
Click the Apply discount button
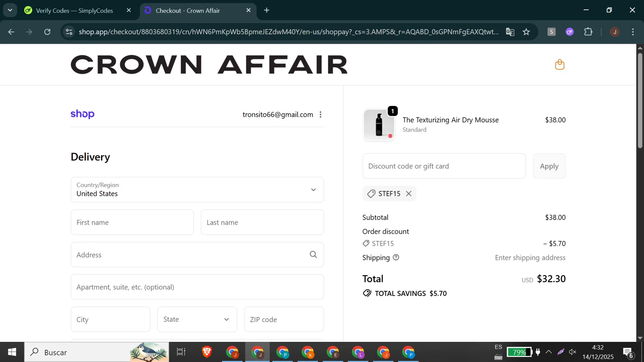[x=549, y=166]
